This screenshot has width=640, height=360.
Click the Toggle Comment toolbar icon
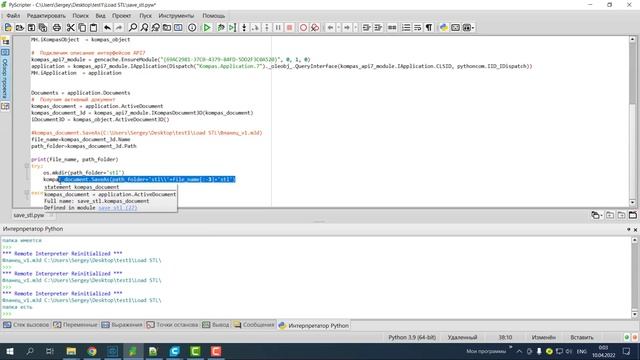pyautogui.click(x=392, y=27)
